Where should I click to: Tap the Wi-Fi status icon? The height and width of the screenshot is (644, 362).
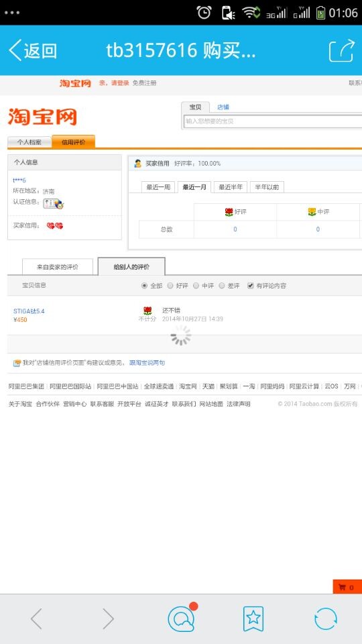click(x=251, y=12)
